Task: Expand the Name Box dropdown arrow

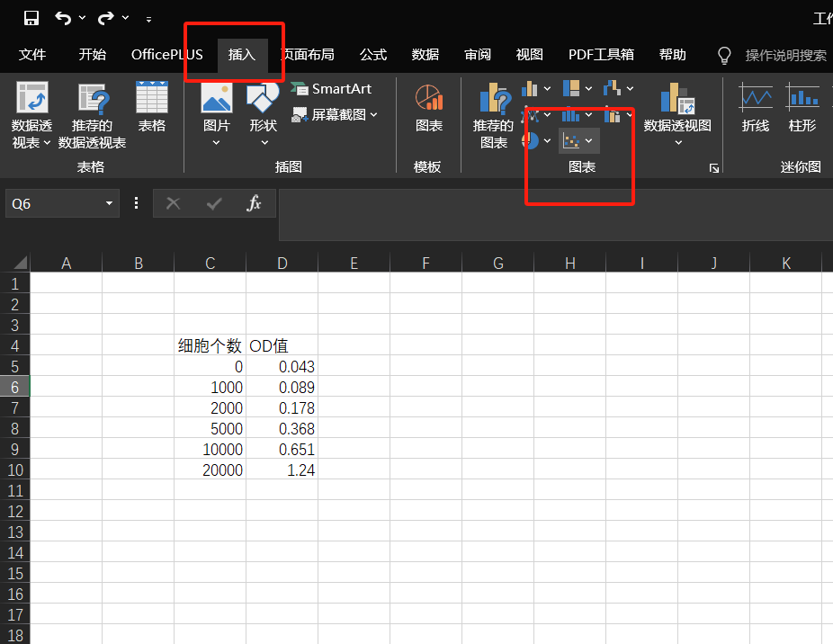Action: (x=110, y=203)
